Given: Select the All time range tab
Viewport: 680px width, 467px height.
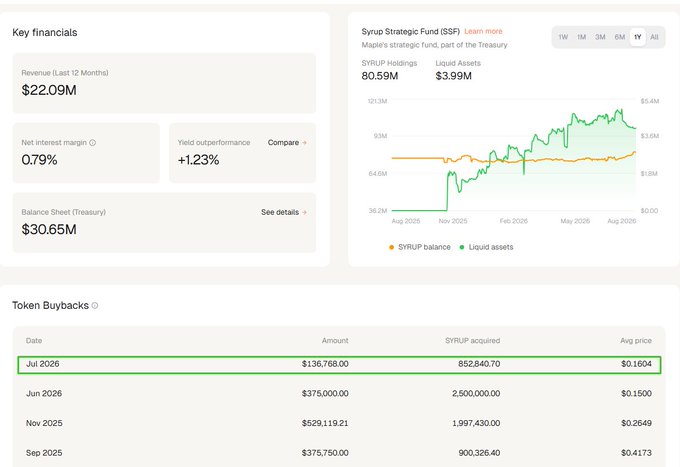Looking at the screenshot, I should [654, 37].
